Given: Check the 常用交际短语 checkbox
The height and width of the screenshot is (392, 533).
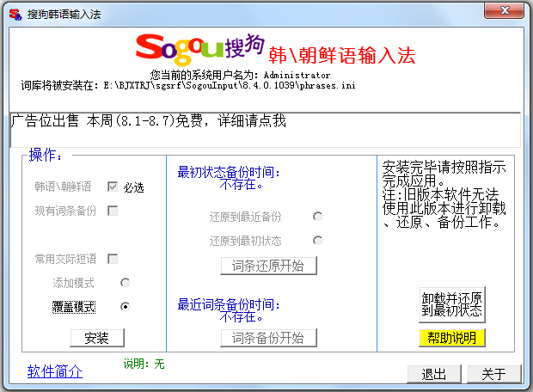Looking at the screenshot, I should click(x=113, y=259).
